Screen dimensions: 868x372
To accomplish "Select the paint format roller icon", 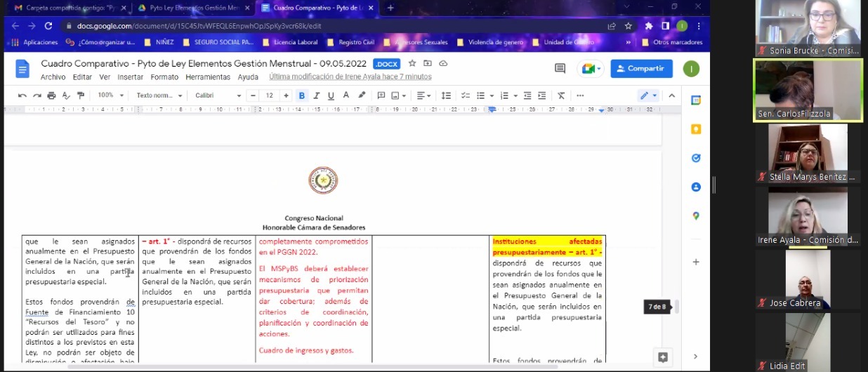I will point(81,95).
